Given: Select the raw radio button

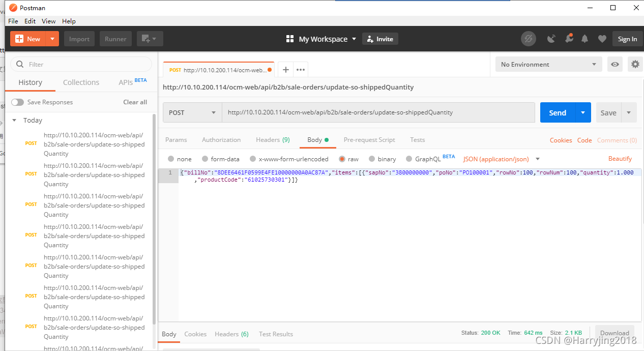Looking at the screenshot, I should tap(342, 159).
